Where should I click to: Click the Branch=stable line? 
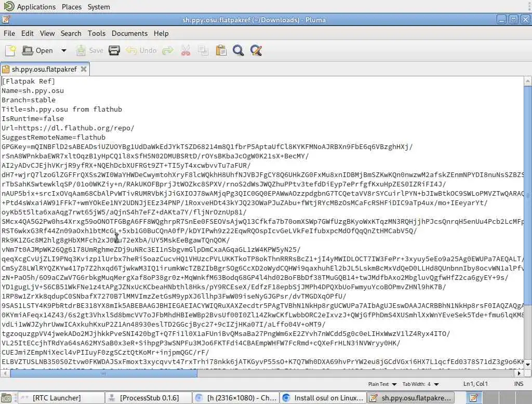click(29, 100)
